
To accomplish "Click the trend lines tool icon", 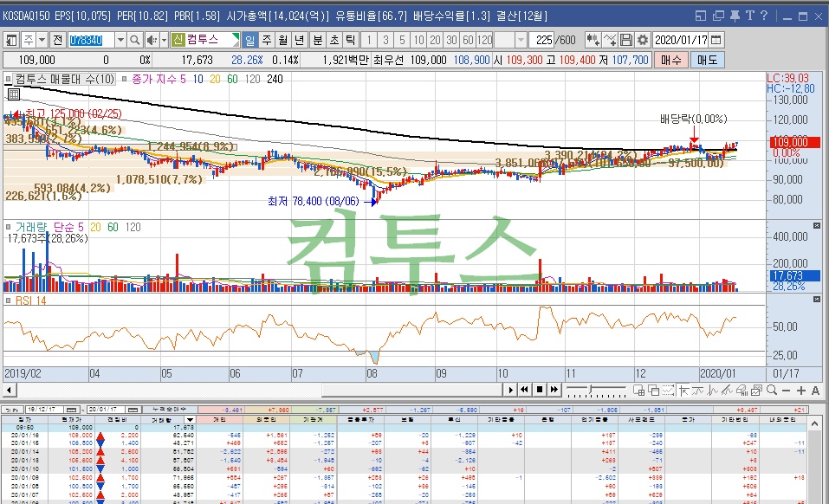I will point(727,390).
